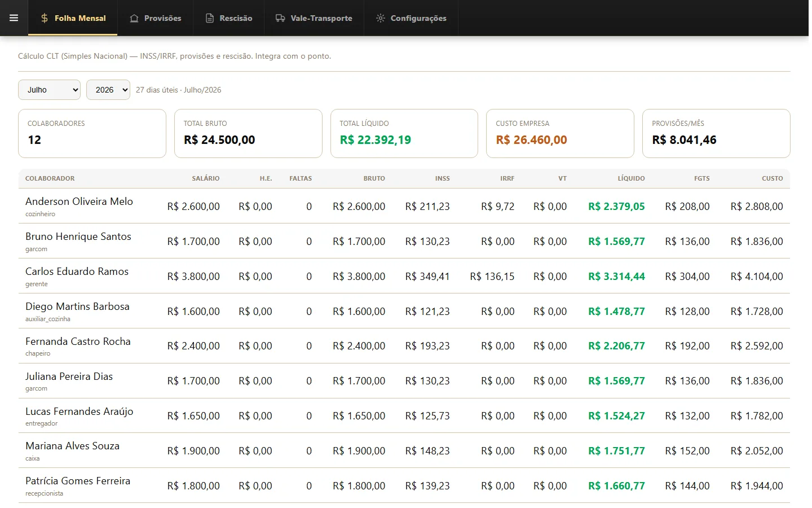Image resolution: width=812 pixels, height=508 pixels.
Task: Click Diego's net pay R$ 1.478,77
Action: point(616,312)
